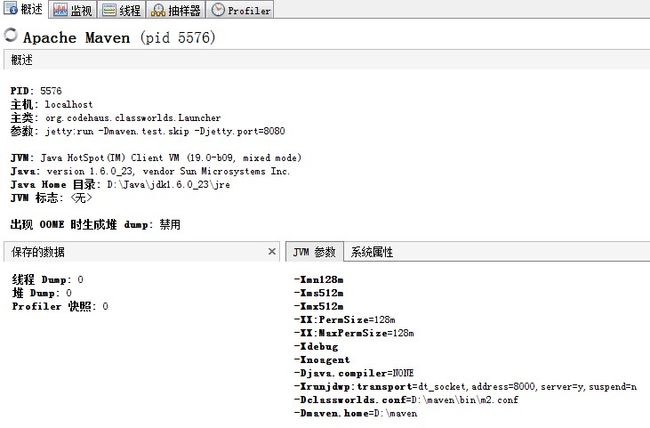The height and width of the screenshot is (428, 650).
Task: Select the -Xrunjdwp transport argument line
Action: (x=465, y=387)
